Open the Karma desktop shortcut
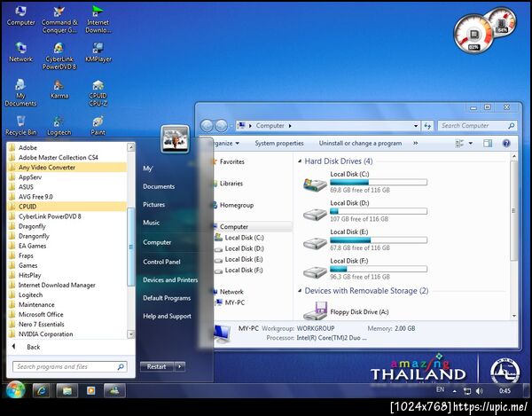 click(x=59, y=89)
